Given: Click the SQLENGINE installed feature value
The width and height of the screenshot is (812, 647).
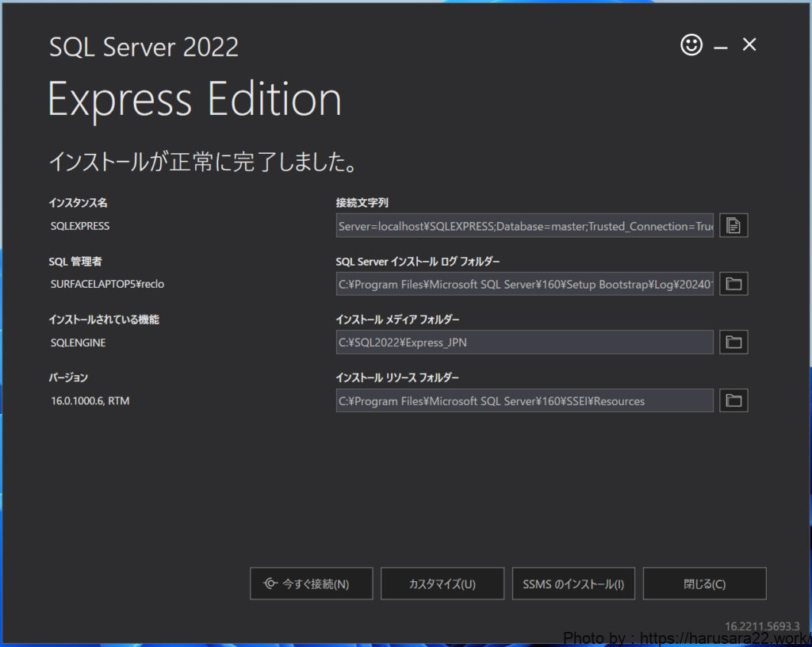Looking at the screenshot, I should click(78, 343).
